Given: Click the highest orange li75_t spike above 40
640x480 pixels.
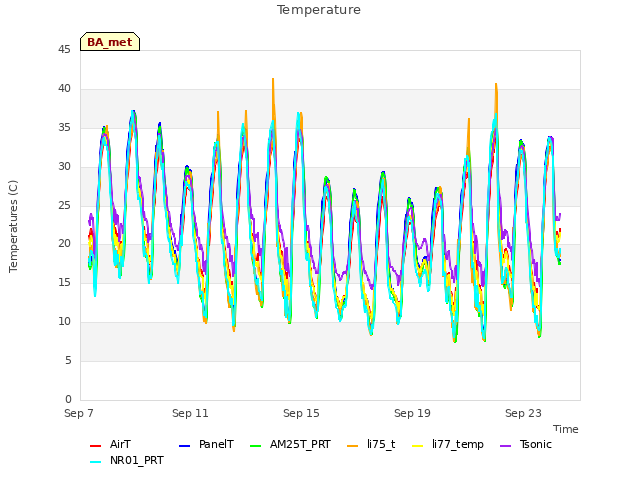Looking at the screenshot, I should [x=273, y=80].
